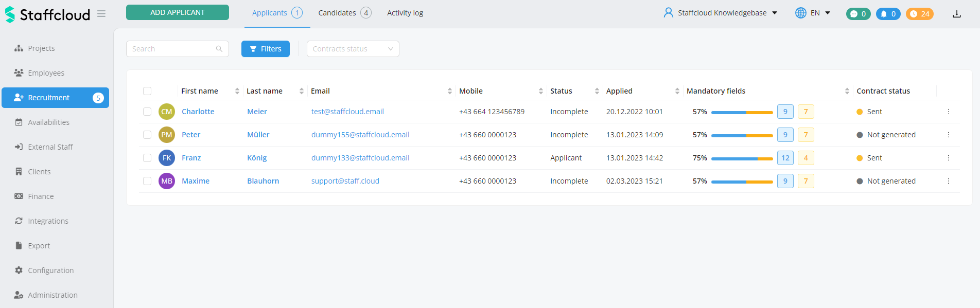Click the orange clock counter showing 24
This screenshot has width=980, height=308.
coord(919,14)
